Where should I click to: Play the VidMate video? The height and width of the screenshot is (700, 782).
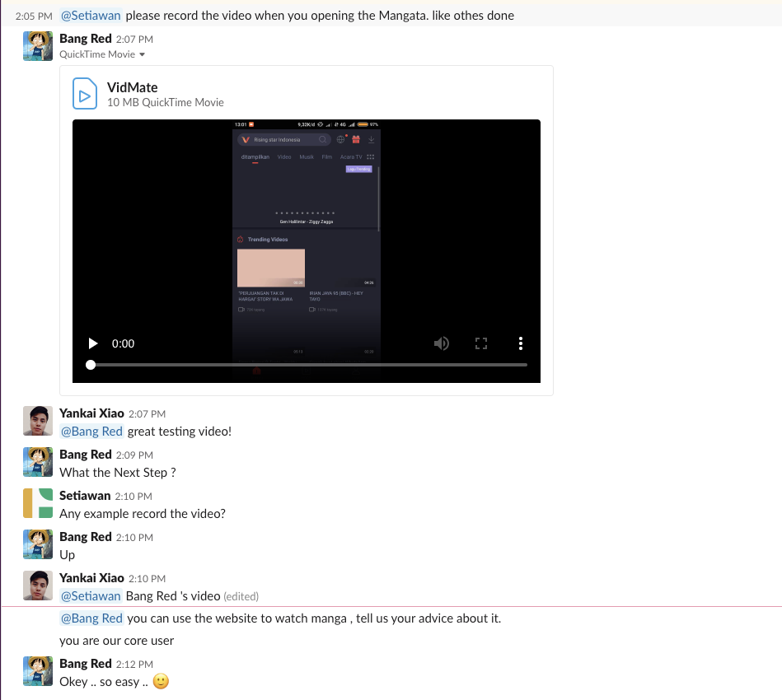pyautogui.click(x=93, y=343)
